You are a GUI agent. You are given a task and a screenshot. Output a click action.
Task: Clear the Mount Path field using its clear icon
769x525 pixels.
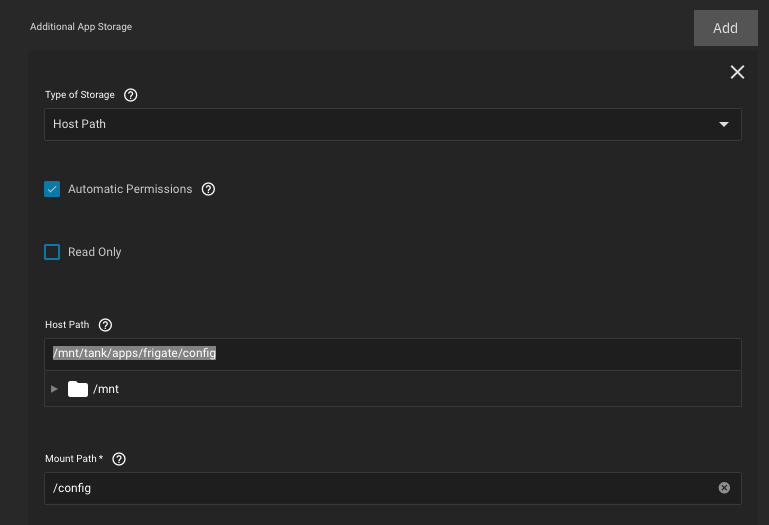pos(724,488)
